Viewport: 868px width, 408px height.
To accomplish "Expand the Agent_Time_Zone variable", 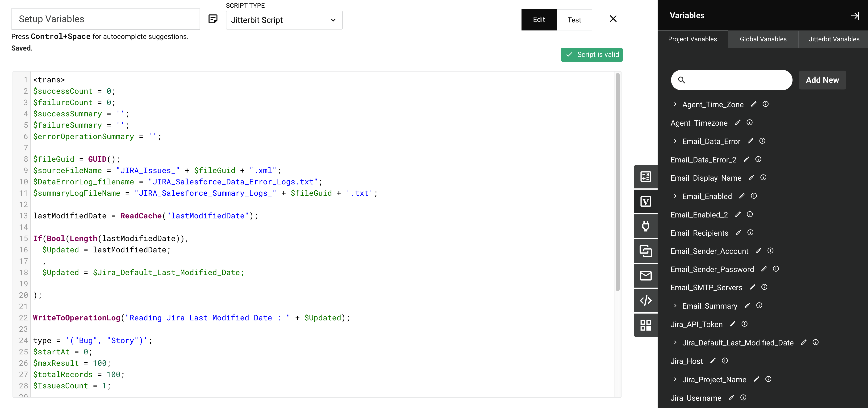I will point(675,104).
